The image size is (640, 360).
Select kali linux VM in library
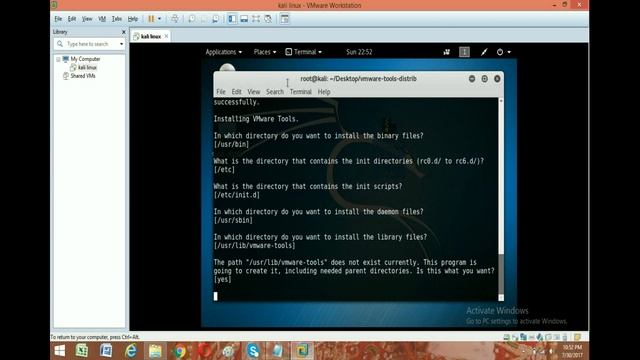[87, 67]
